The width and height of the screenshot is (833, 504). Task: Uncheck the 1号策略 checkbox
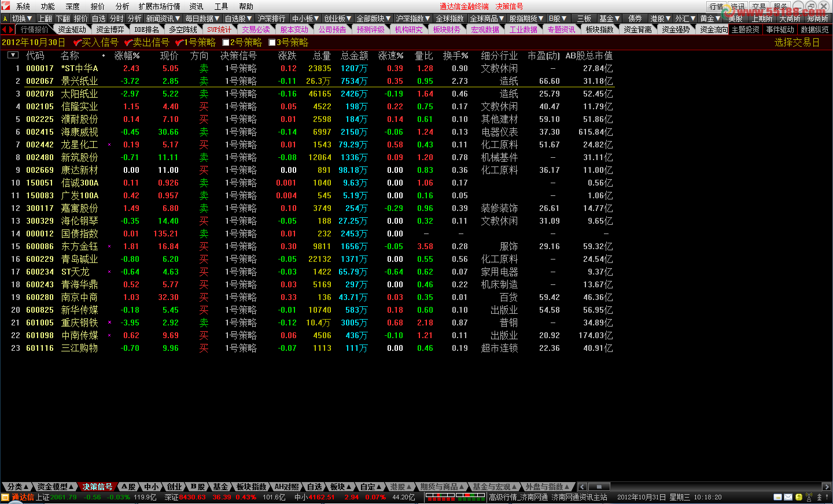179,43
